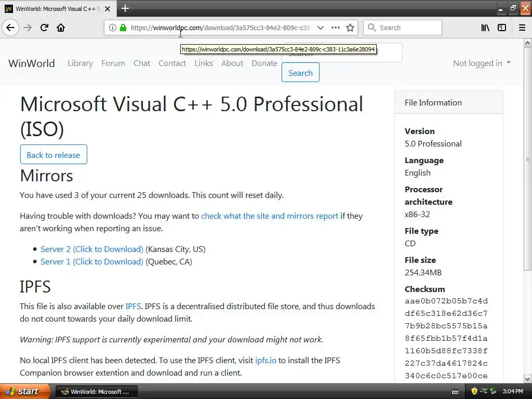Viewport: 532px width, 399px height.
Task: Open the site and mirrors report link
Action: point(270,216)
